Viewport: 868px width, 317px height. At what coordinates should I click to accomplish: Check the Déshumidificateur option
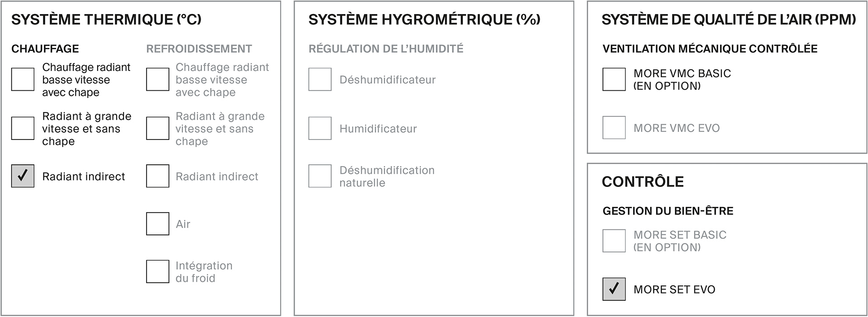pos(320,79)
